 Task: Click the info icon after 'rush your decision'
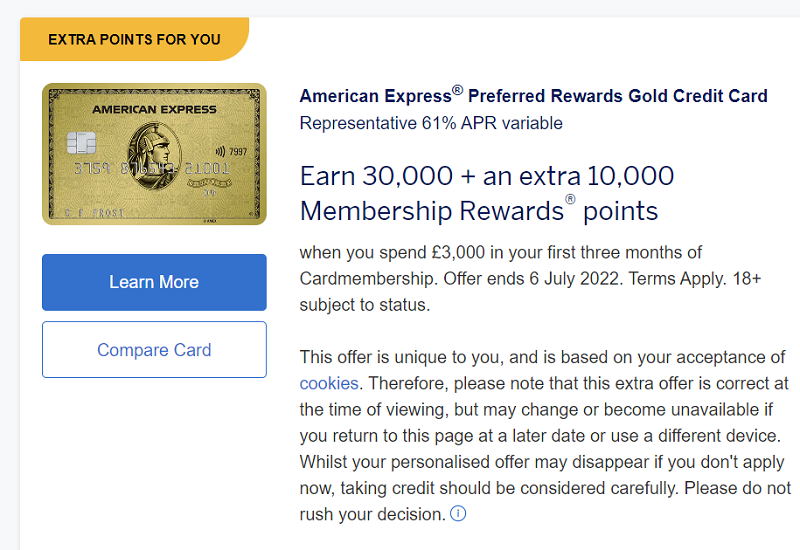pyautogui.click(x=458, y=513)
